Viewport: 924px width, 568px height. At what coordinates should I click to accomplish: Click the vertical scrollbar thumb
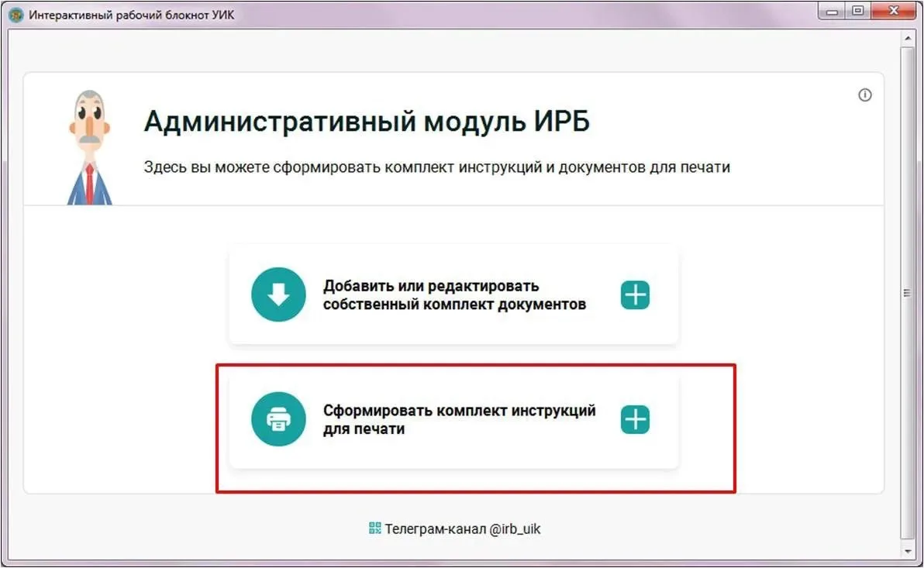tap(908, 293)
